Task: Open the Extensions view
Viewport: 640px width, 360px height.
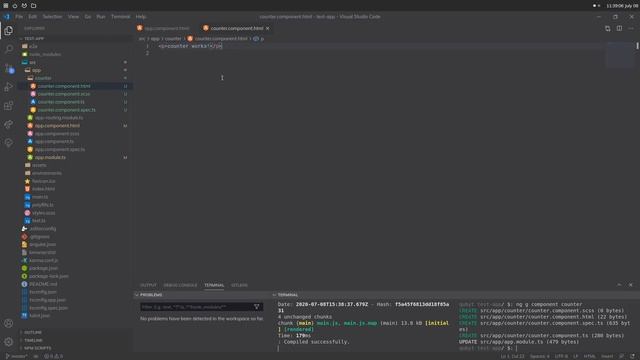Action: pos(9,106)
